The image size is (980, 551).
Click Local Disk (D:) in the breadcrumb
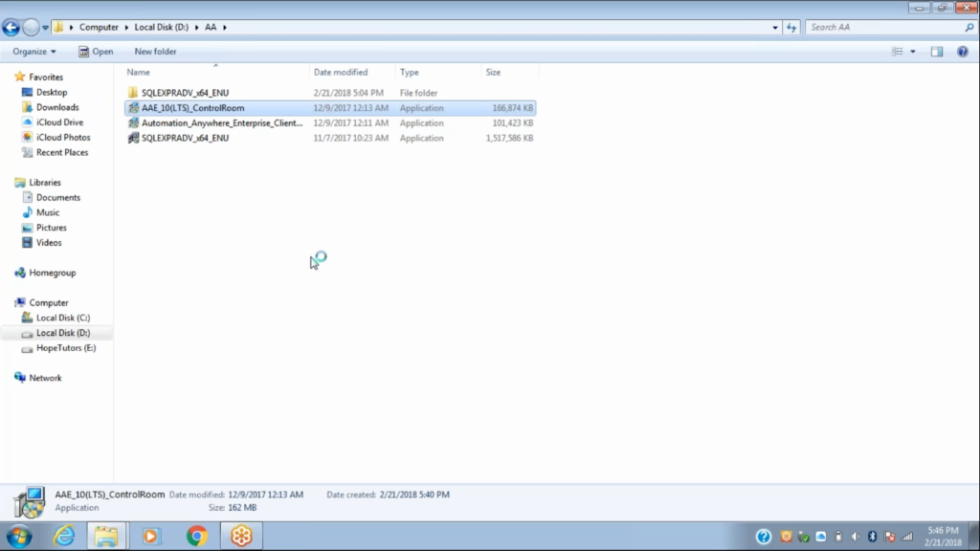coord(159,27)
